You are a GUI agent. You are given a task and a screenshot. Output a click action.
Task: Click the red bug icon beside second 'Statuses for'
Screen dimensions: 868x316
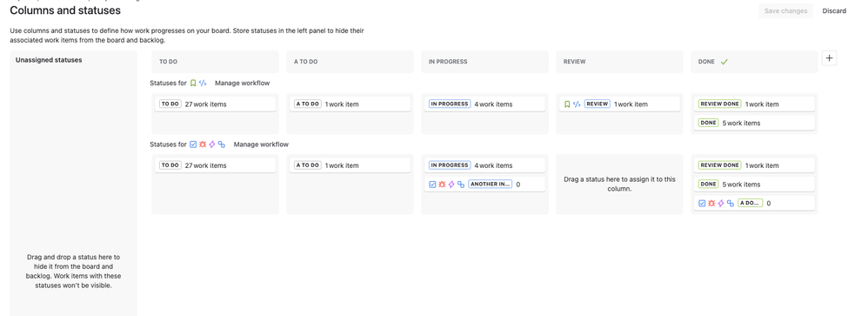[x=203, y=145]
